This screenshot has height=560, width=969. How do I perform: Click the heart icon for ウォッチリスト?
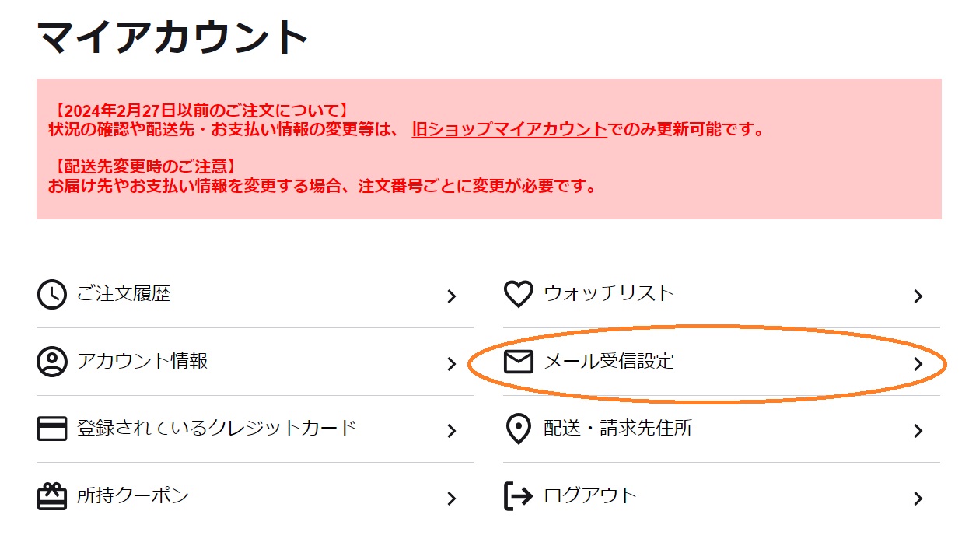[x=518, y=295]
